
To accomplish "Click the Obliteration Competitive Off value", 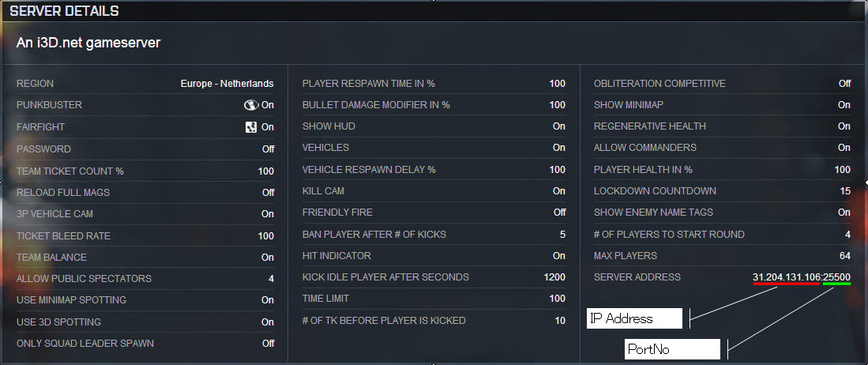I will pyautogui.click(x=845, y=84).
